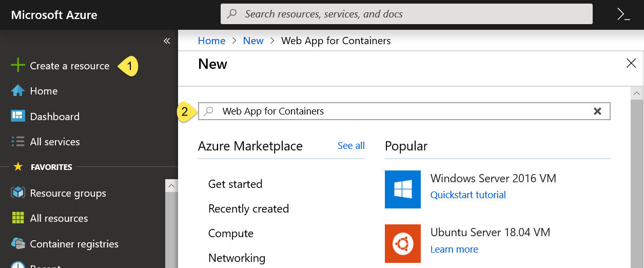Focus the Search resources, services, and docs box

pyautogui.click(x=406, y=14)
